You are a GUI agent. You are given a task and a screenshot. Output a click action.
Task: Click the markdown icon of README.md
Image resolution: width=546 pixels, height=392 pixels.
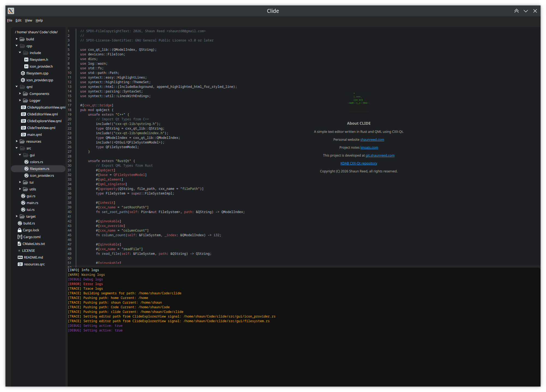[x=20, y=258]
